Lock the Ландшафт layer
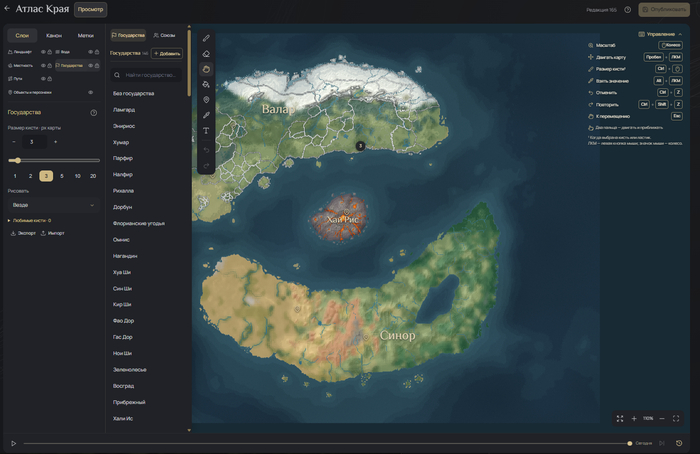Viewport: 700px width, 454px height. click(50, 52)
